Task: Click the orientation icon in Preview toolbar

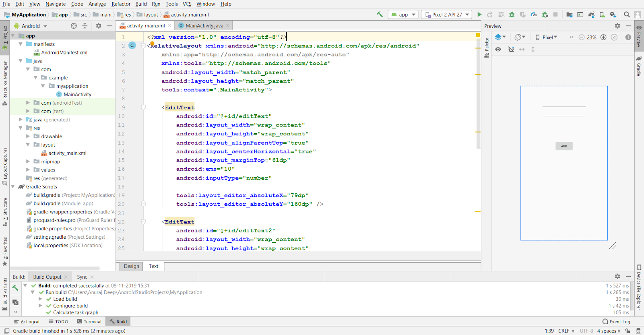Action: click(520, 37)
